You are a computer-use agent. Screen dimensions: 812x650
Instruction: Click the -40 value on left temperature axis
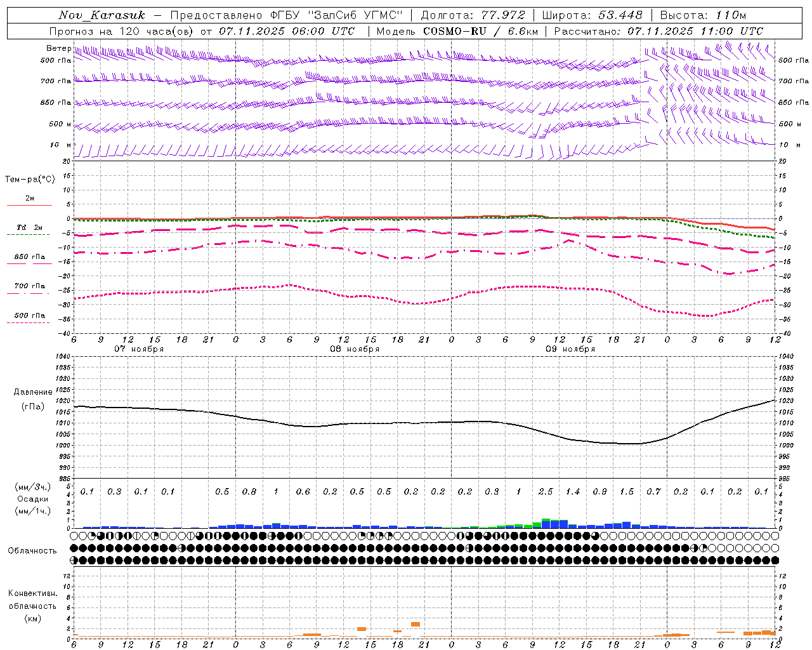tap(65, 333)
